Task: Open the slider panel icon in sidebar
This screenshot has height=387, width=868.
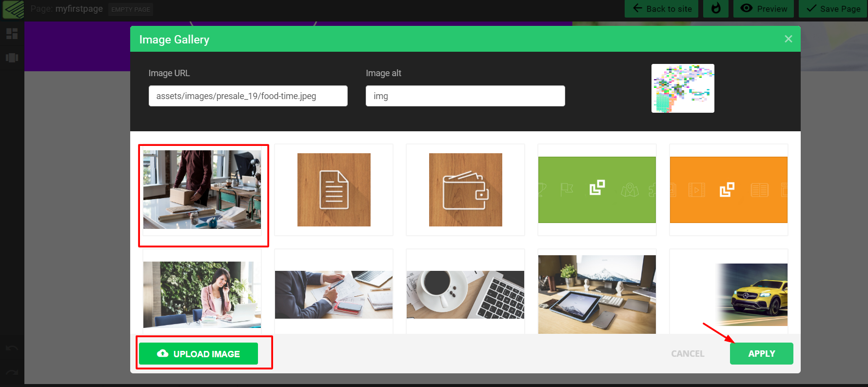Action: pyautogui.click(x=12, y=58)
